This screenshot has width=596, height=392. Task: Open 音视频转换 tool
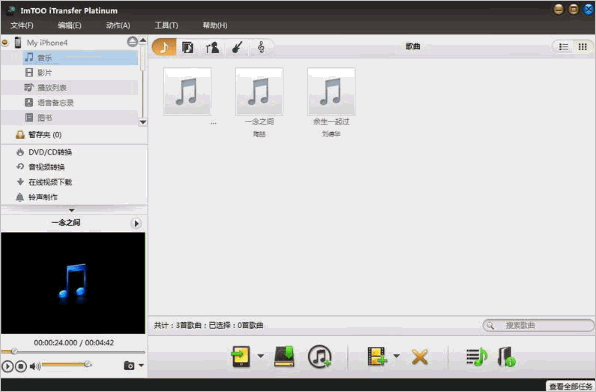(x=46, y=167)
